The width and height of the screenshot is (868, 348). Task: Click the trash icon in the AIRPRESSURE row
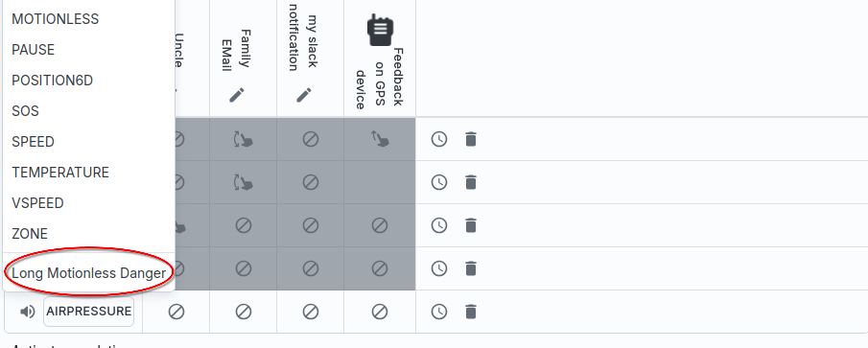[x=471, y=312]
